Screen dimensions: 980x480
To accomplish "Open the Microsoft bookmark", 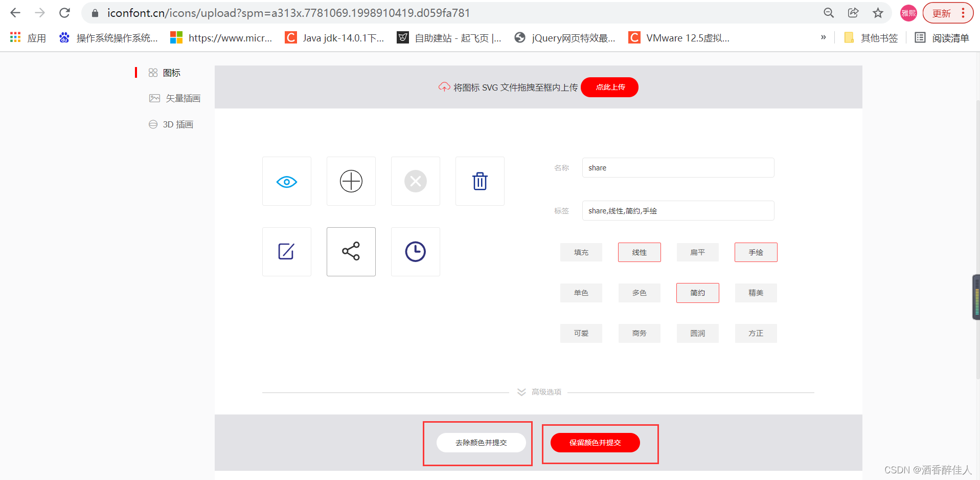I will 221,38.
